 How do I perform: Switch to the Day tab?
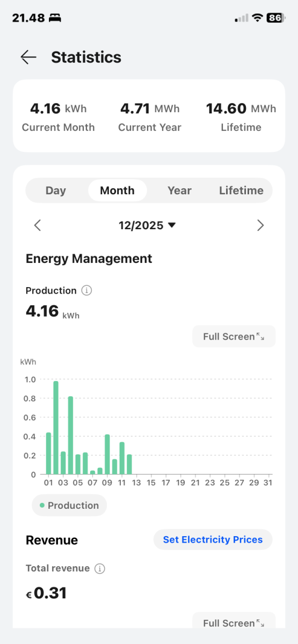[56, 191]
